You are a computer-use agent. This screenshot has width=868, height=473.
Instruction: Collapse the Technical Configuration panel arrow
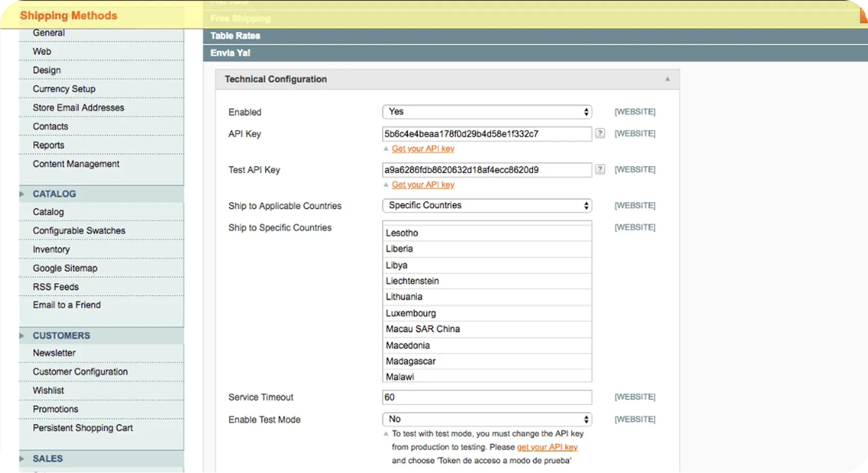[x=667, y=79]
